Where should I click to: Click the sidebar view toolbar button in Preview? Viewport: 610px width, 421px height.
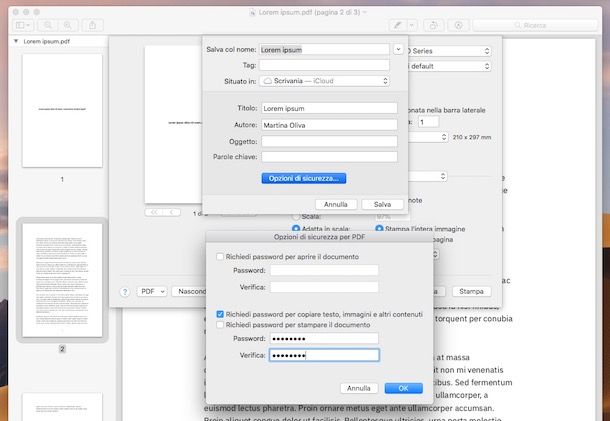(23, 25)
